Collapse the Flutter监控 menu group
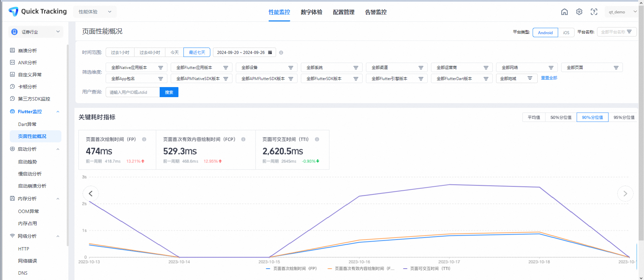 point(58,112)
